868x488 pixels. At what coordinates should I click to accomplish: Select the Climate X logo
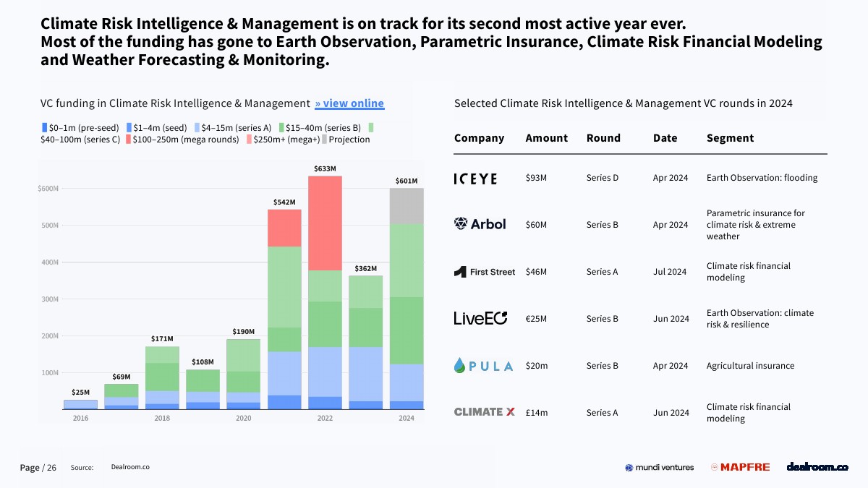484,412
